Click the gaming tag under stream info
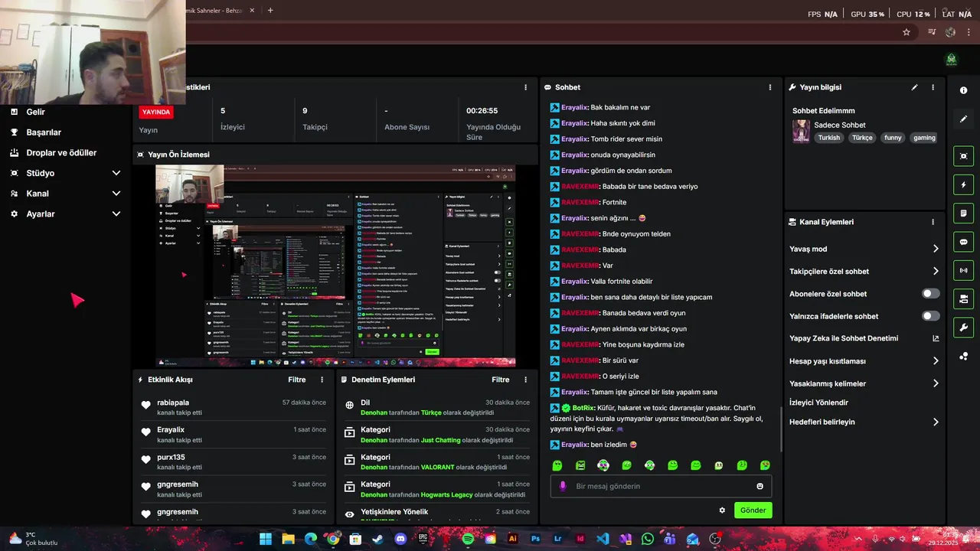Screen dimensions: 980x551 point(924,138)
